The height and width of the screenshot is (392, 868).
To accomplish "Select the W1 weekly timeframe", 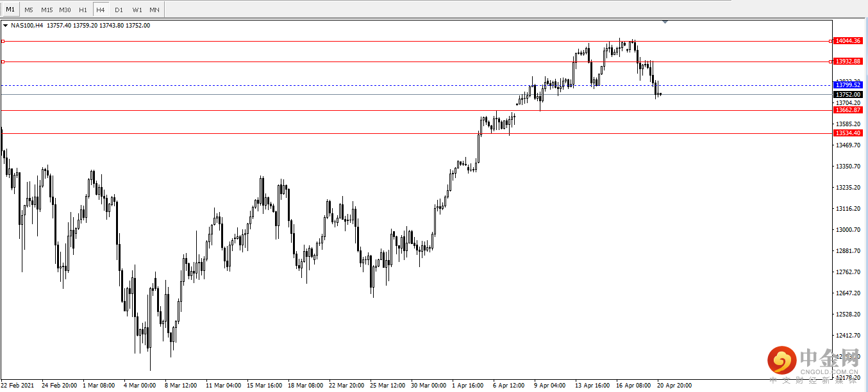I will (137, 10).
